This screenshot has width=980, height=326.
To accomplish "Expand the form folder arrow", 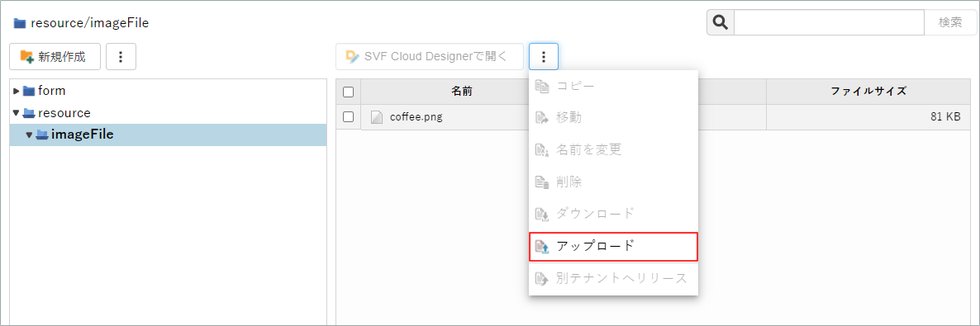I will click(x=17, y=91).
